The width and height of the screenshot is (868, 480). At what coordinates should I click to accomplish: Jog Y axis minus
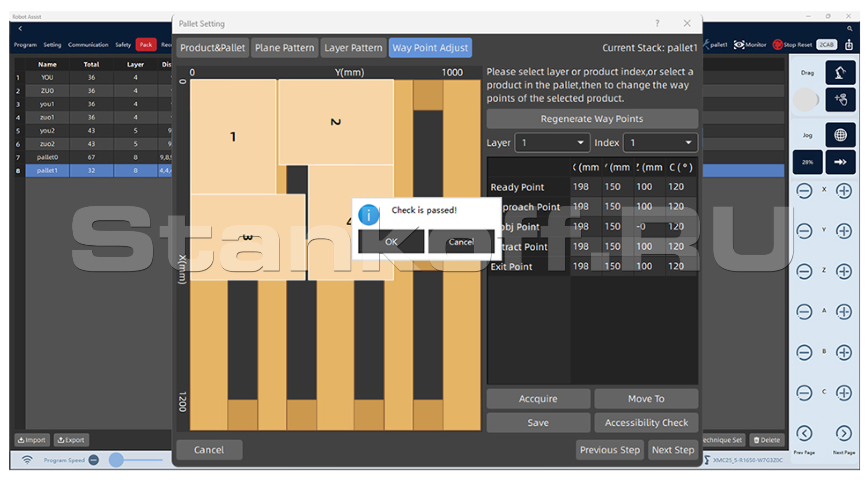click(804, 231)
